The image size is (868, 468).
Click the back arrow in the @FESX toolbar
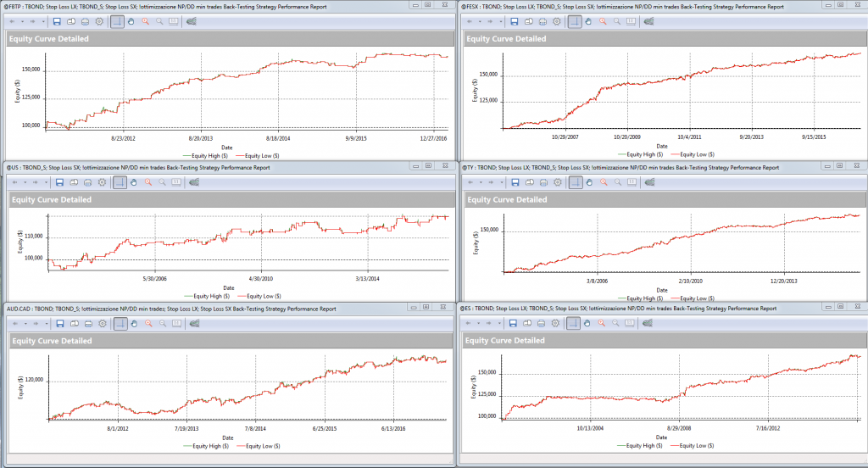coord(471,21)
